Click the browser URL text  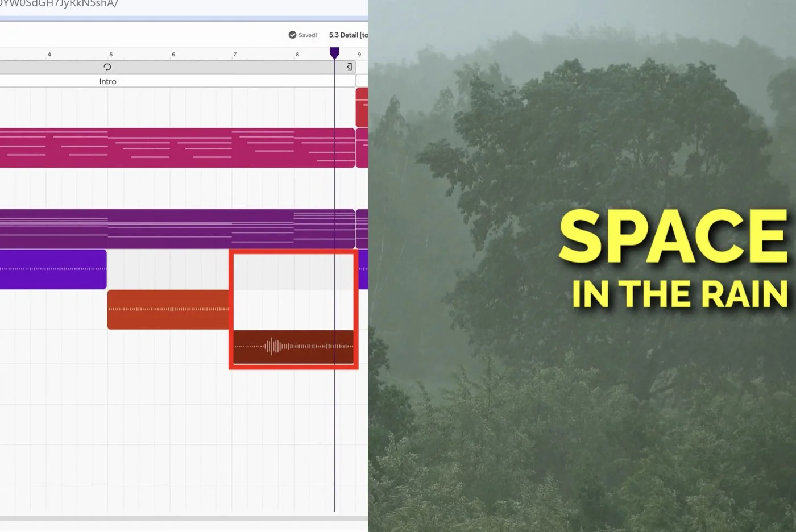coord(59,4)
